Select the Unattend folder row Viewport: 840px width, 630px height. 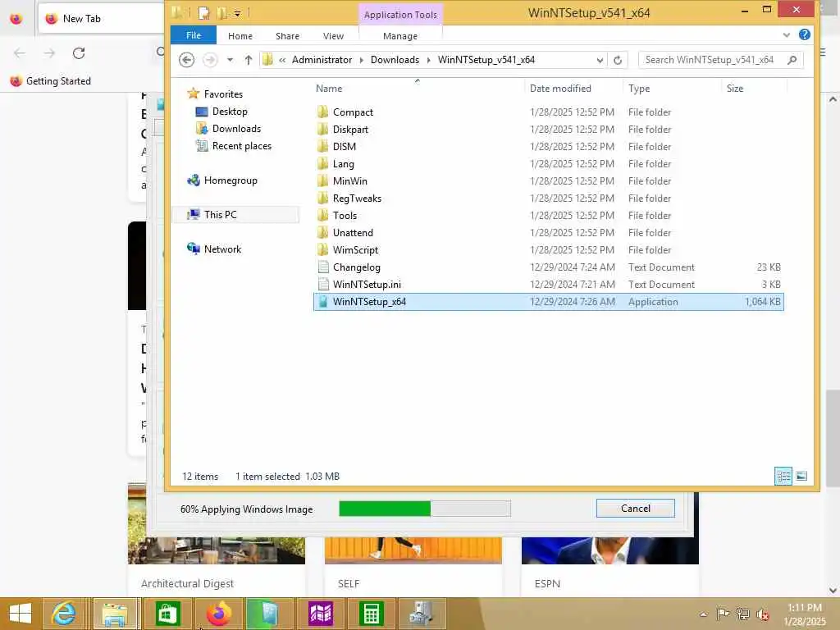click(x=549, y=232)
